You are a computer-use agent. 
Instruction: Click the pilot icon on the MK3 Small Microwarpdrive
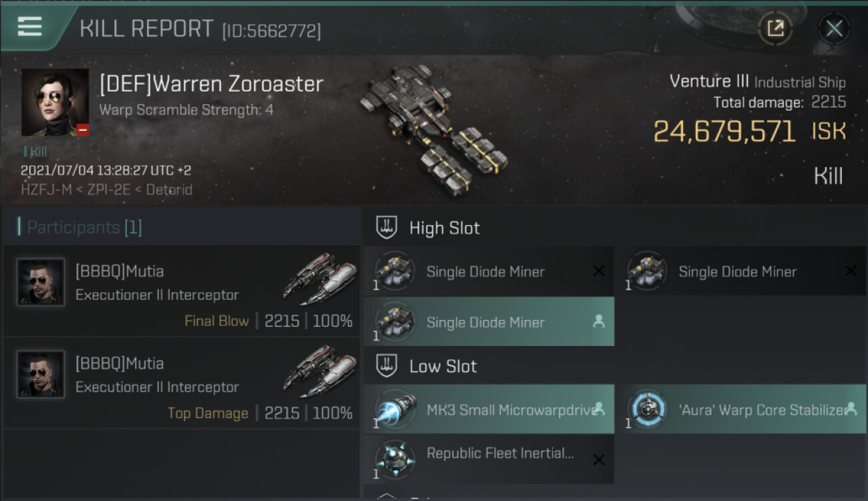coord(598,408)
